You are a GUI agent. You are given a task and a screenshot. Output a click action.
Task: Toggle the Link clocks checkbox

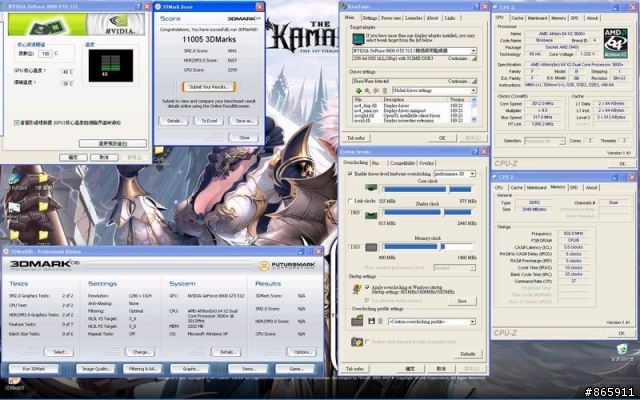[x=350, y=201]
